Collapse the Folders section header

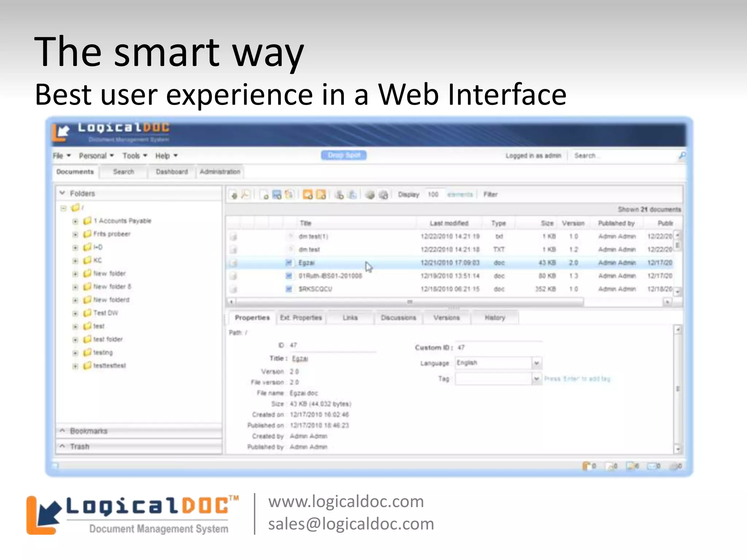pos(139,193)
